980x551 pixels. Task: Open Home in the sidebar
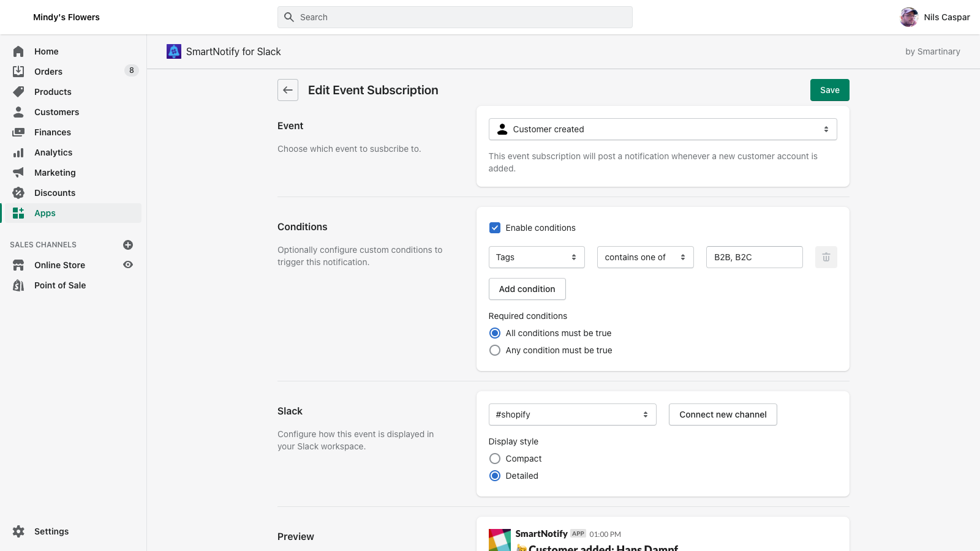[47, 51]
